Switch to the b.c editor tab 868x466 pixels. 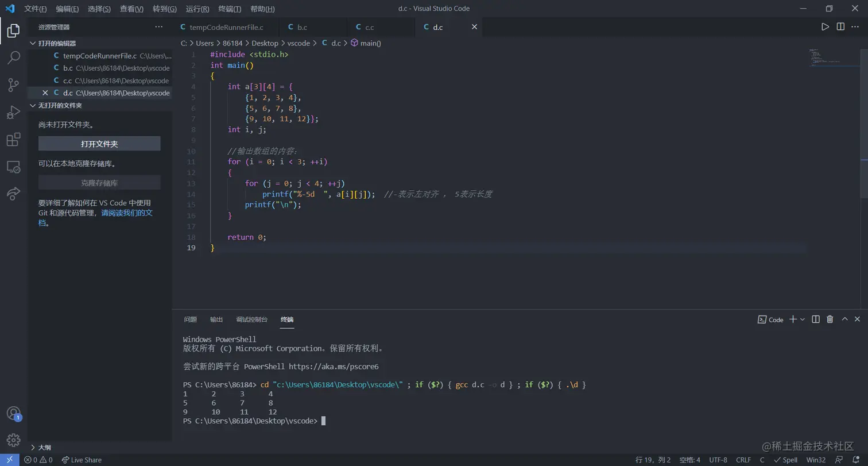(x=313, y=27)
